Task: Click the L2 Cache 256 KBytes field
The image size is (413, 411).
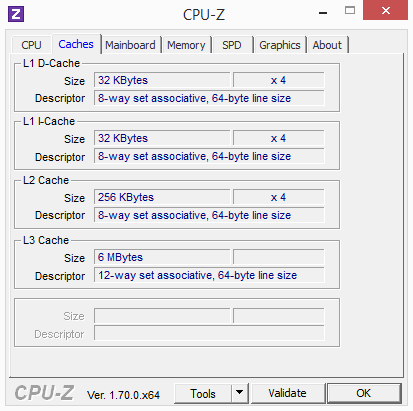Action: tap(162, 197)
